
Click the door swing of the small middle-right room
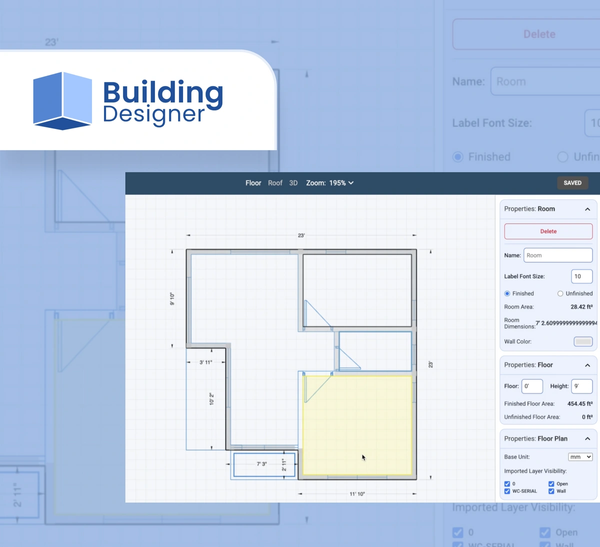[x=349, y=359]
